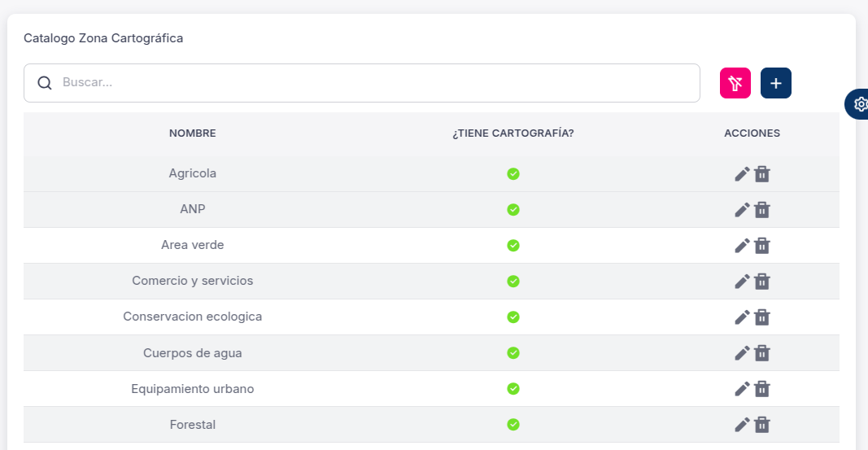Click the Buscar search field
The image size is (868, 450).
pyautogui.click(x=361, y=83)
